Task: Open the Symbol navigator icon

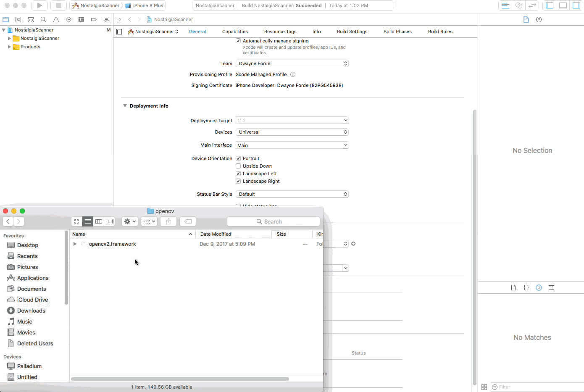Action: 31,19
